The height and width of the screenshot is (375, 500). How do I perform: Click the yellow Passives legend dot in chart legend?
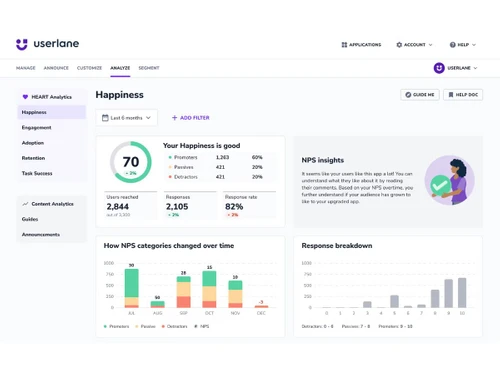pos(137,326)
